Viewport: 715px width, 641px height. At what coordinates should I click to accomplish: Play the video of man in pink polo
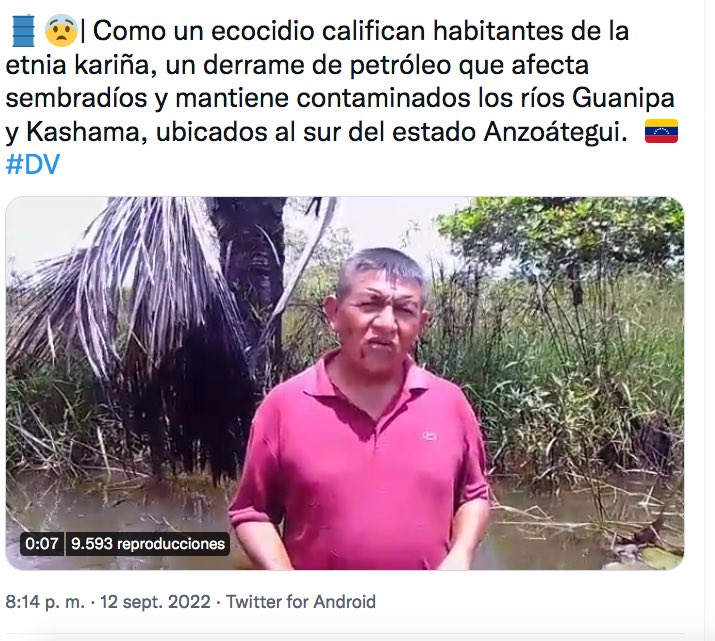pyautogui.click(x=345, y=383)
